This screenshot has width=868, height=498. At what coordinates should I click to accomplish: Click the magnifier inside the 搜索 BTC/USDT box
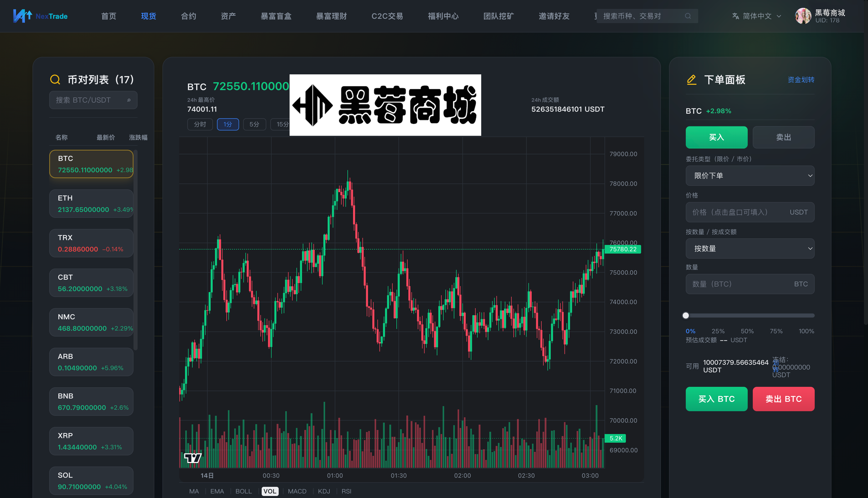pos(129,100)
